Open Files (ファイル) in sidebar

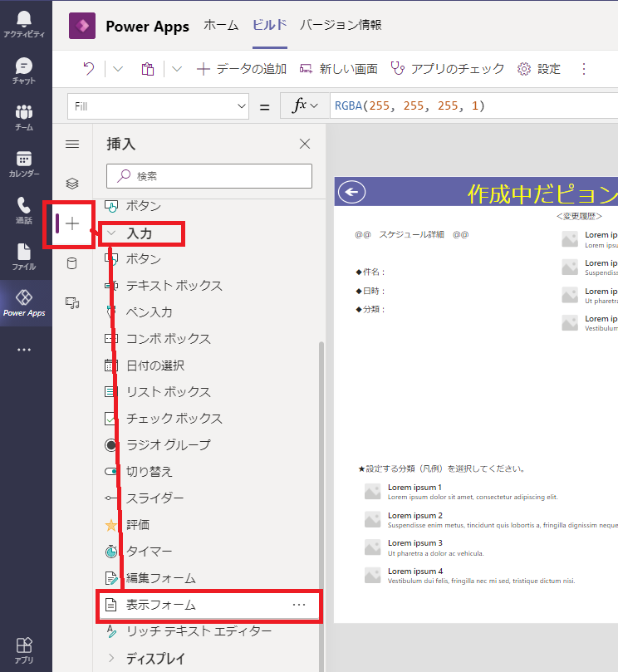click(x=24, y=257)
